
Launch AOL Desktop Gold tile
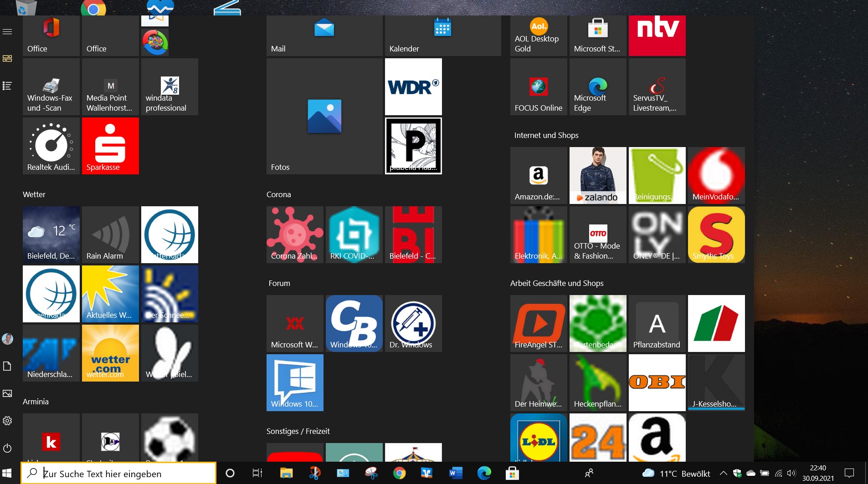539,36
